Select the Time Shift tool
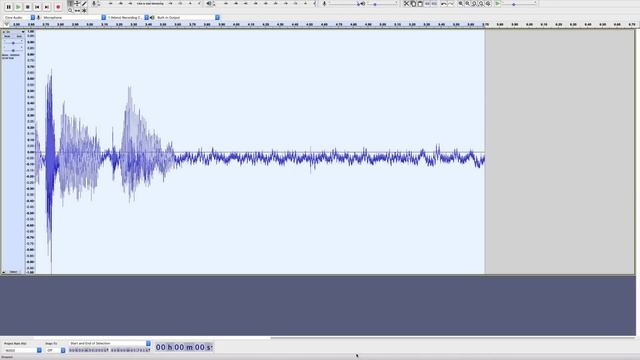640x360 pixels. [77, 10]
